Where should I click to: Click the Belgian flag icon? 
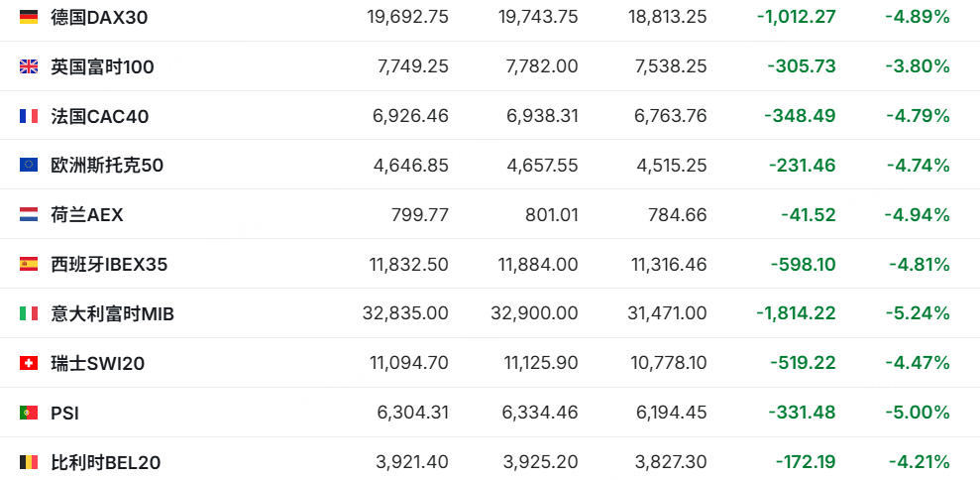click(x=29, y=462)
